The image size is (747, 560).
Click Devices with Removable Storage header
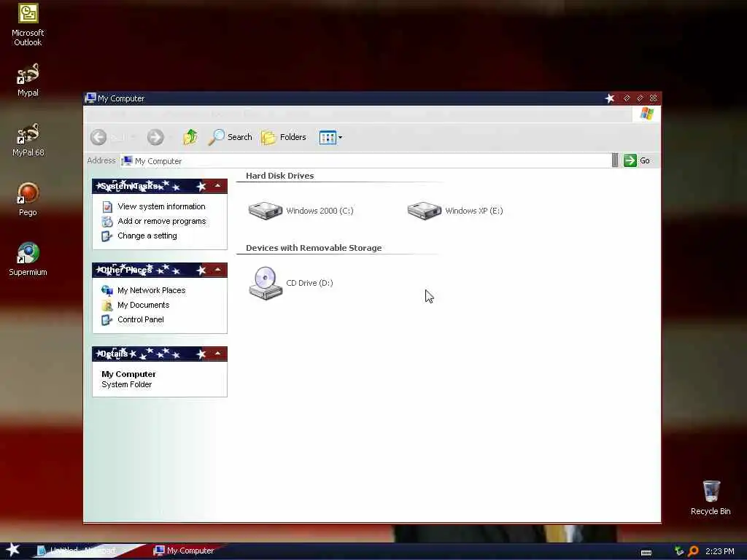click(x=314, y=248)
